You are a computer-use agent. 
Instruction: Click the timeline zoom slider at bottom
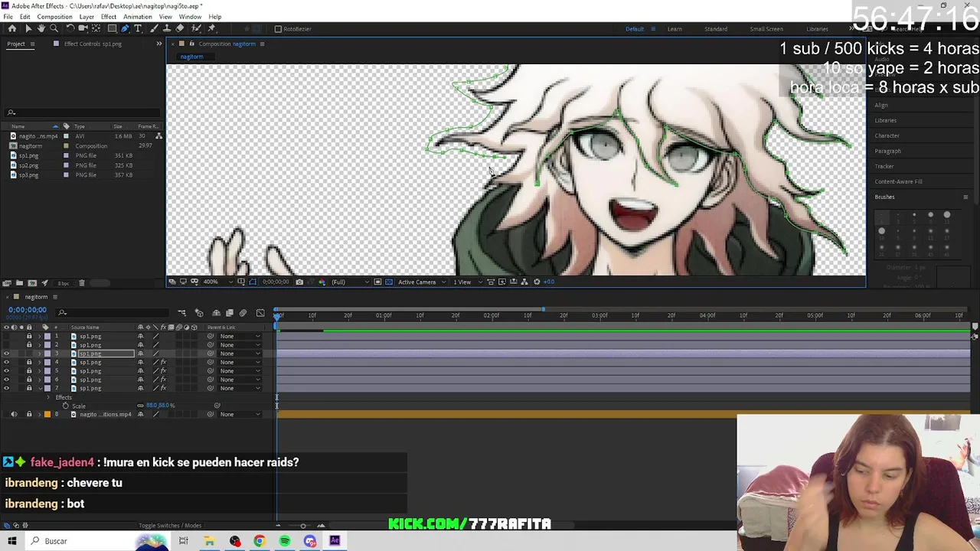coord(302,526)
